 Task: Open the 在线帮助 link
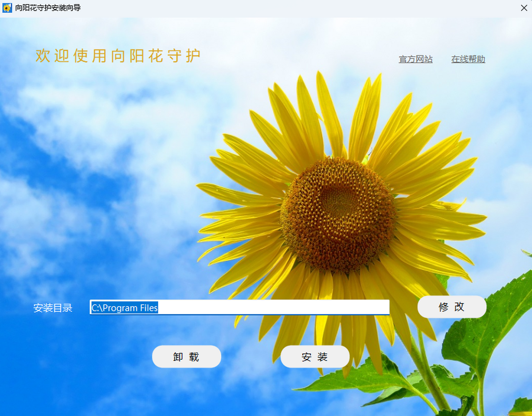468,59
